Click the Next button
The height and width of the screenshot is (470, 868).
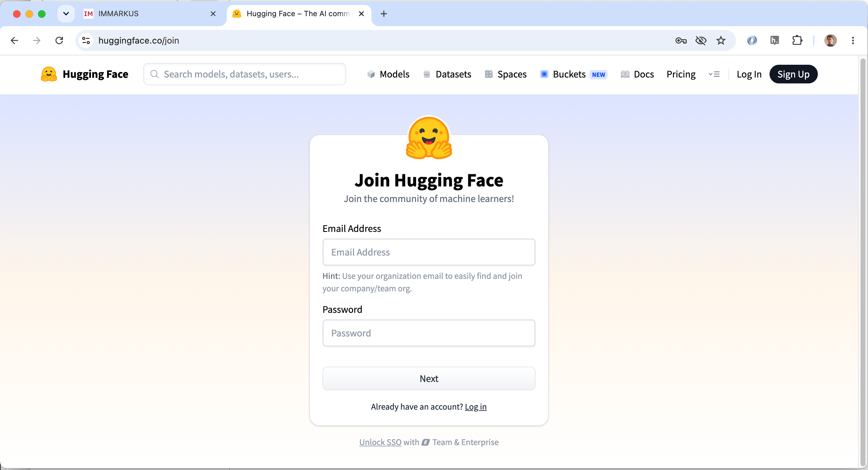(x=429, y=378)
